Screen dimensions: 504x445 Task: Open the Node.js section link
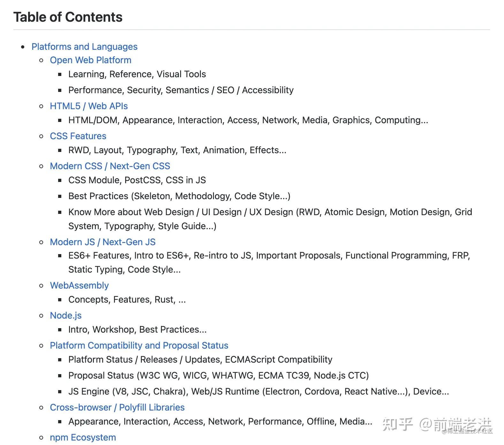(66, 315)
